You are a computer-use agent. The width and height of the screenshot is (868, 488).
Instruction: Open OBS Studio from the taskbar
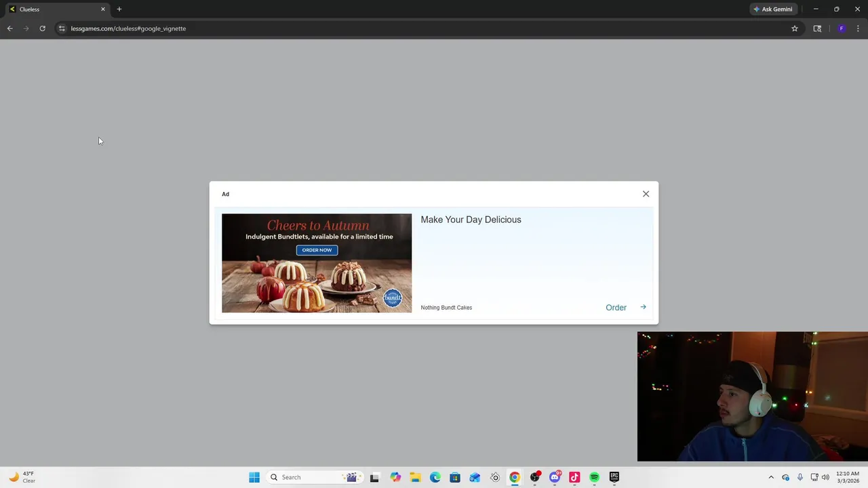[535, 477]
